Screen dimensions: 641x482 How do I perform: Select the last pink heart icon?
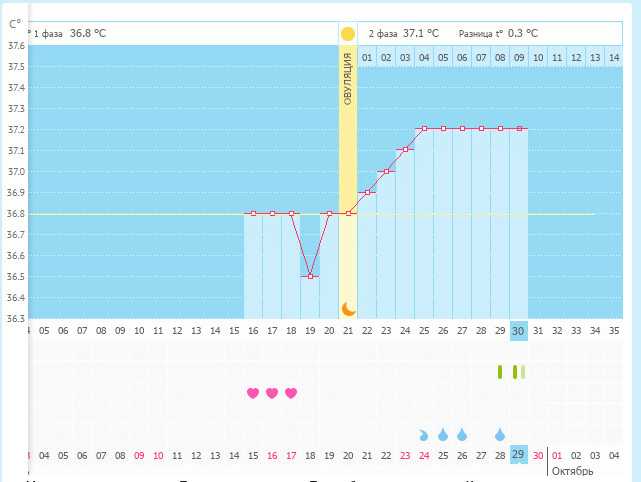pyautogui.click(x=291, y=393)
